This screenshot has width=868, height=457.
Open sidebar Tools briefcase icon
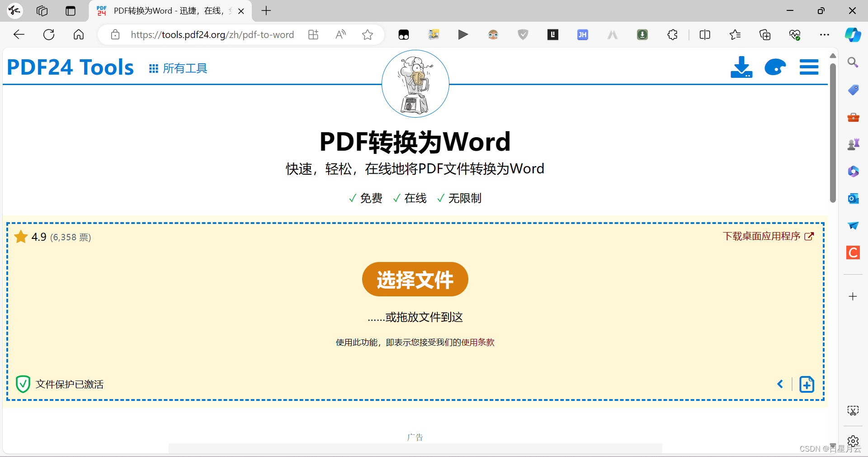[853, 117]
